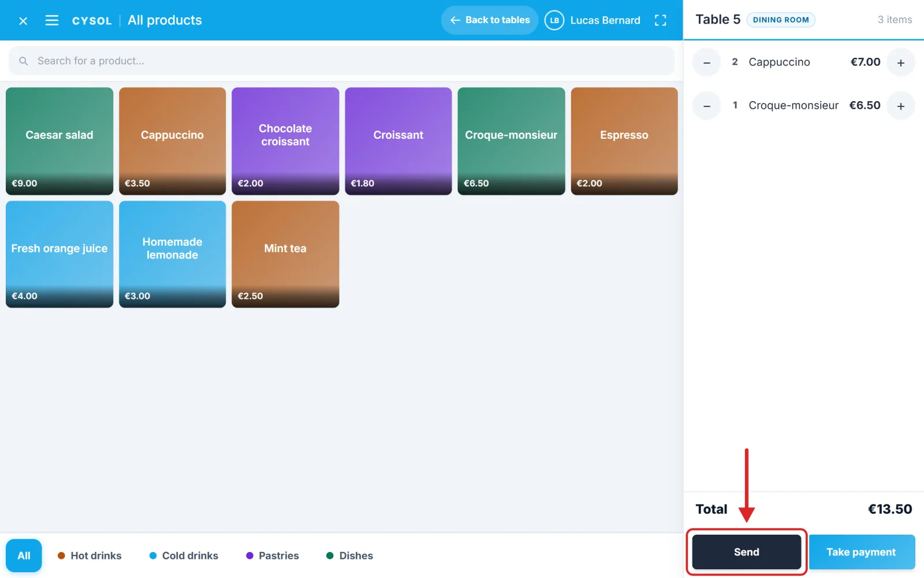Viewport: 924px width, 578px height.
Task: Open Lucas Bernard user name
Action: pyautogui.click(x=605, y=20)
